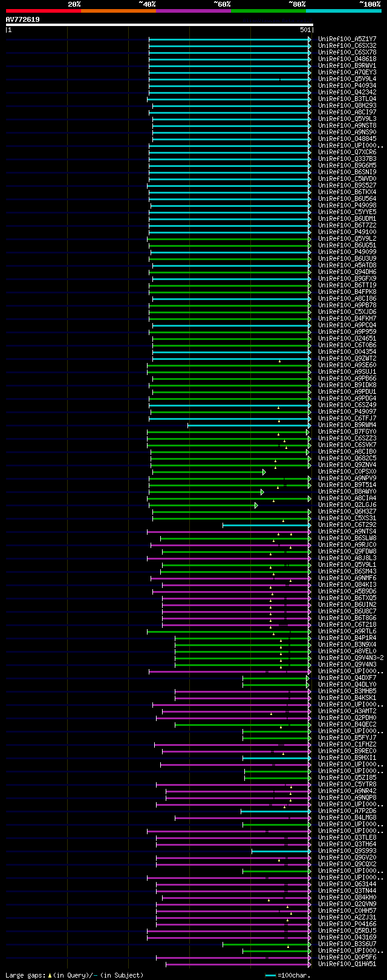
Task: Select the UniRef100_B9GFX9 label
Action: [x=347, y=279]
